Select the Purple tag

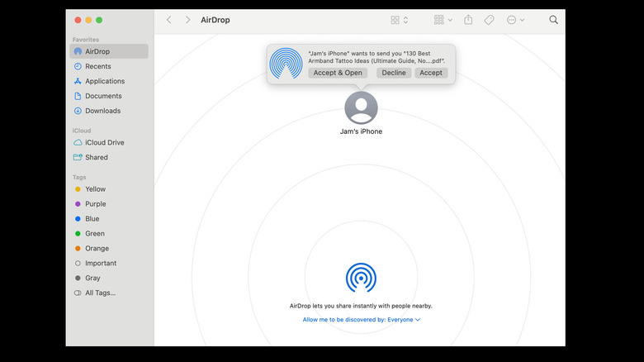coord(95,204)
